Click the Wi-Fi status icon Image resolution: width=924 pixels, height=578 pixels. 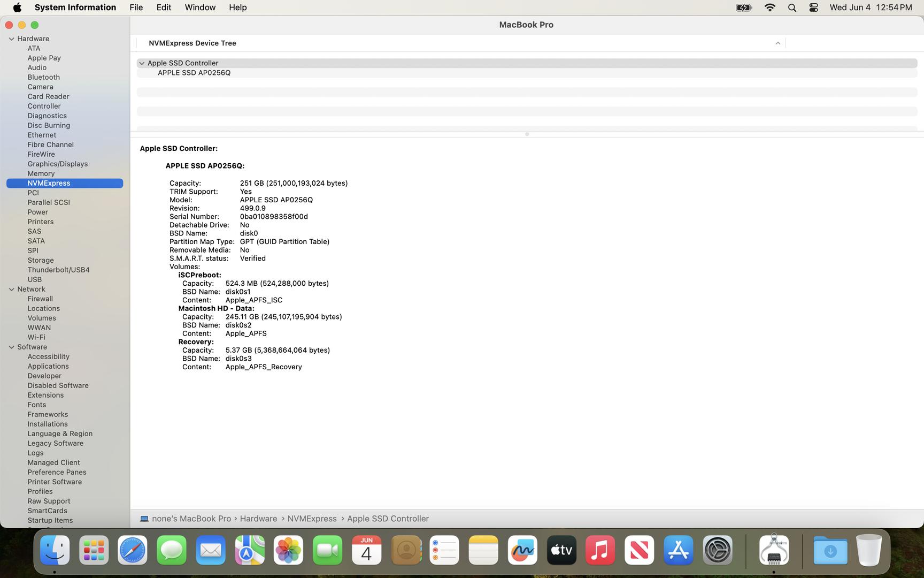(x=769, y=7)
